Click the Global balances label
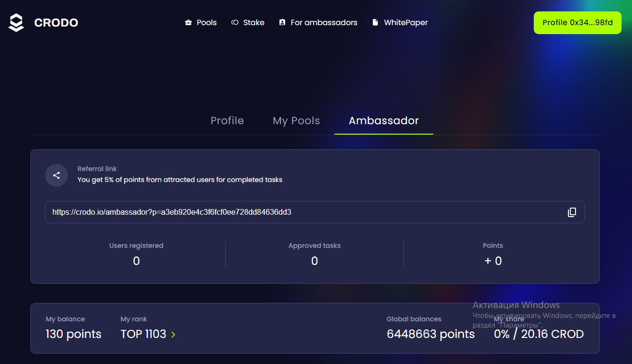The height and width of the screenshot is (364, 632). (x=414, y=319)
